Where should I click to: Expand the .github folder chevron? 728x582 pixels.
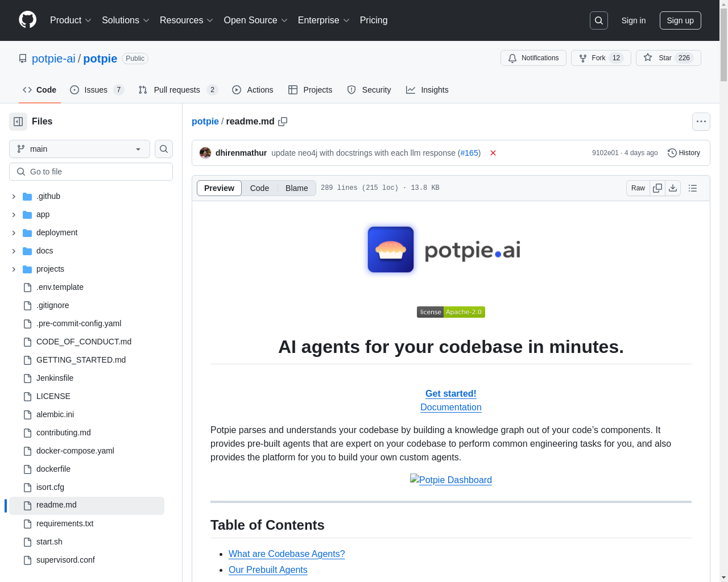[14, 197]
